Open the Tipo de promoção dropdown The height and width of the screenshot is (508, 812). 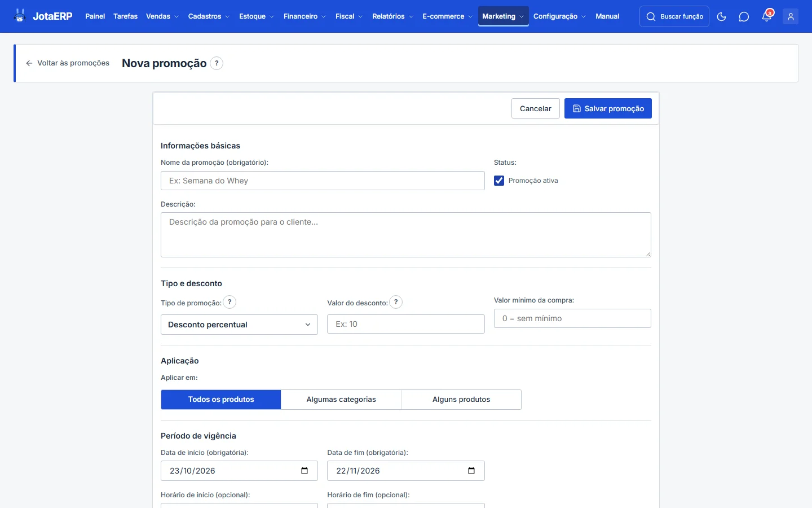tap(239, 325)
